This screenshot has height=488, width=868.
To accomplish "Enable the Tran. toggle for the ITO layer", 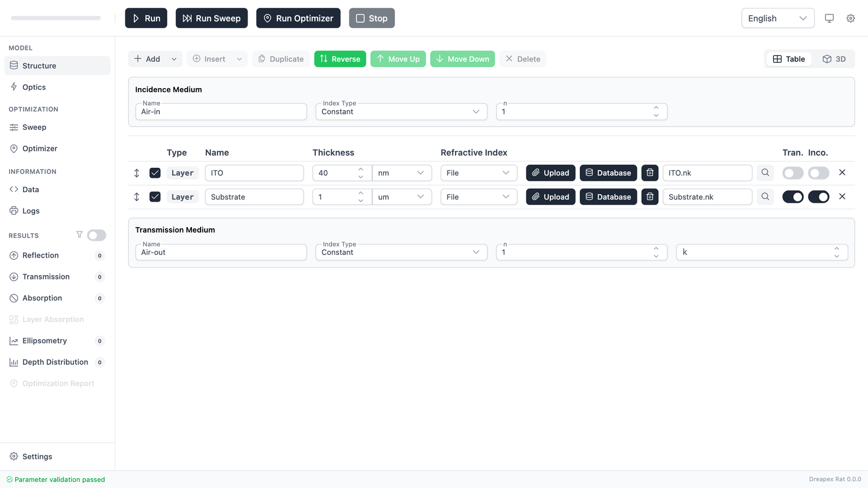I will [x=792, y=173].
